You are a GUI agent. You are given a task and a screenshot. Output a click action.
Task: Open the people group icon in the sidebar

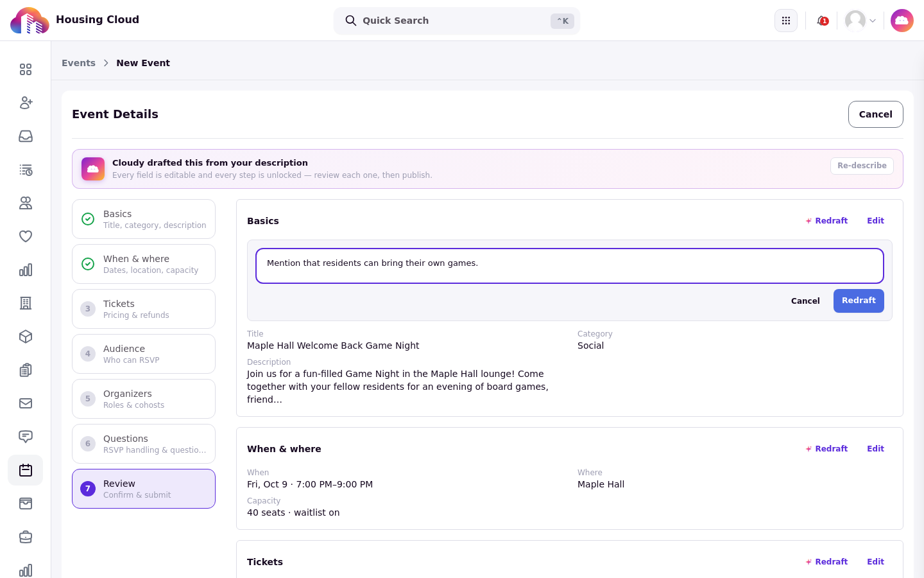click(26, 203)
